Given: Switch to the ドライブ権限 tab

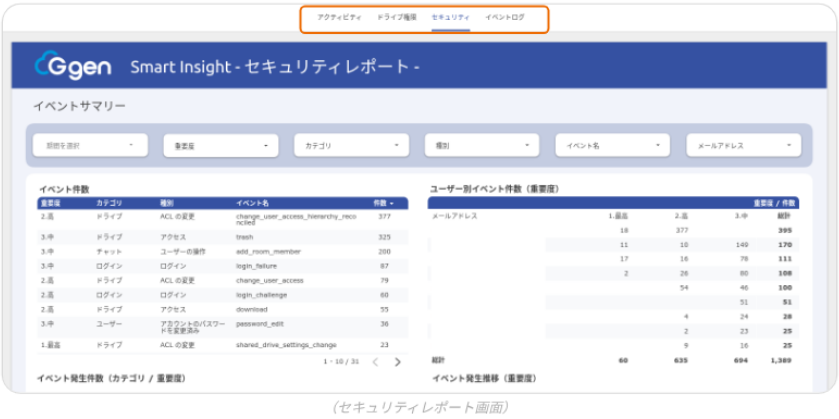Looking at the screenshot, I should [x=396, y=17].
